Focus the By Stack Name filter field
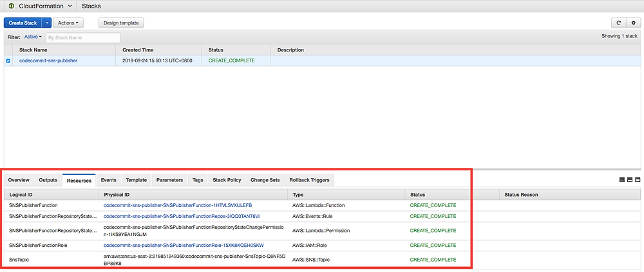The image size is (644, 272). [83, 37]
